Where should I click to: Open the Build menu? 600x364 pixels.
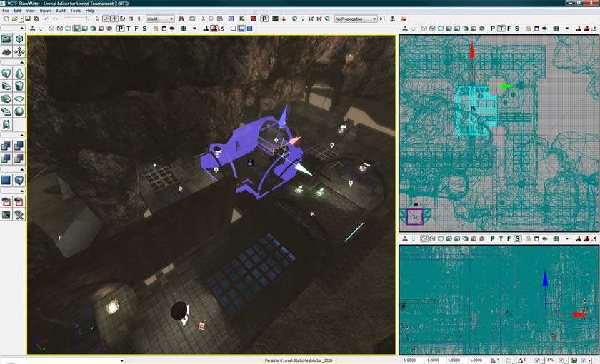coord(61,11)
